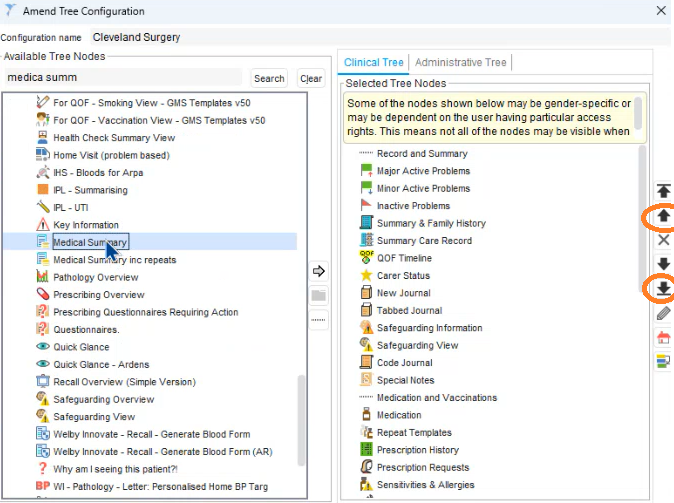Select IHS - Bloods for Arpa node
This screenshot has height=503, width=674.
[98, 172]
